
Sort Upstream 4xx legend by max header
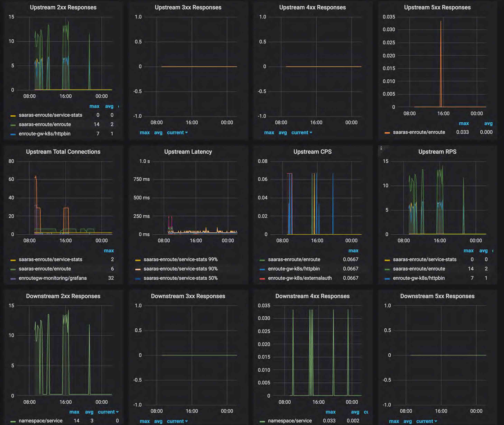point(269,132)
